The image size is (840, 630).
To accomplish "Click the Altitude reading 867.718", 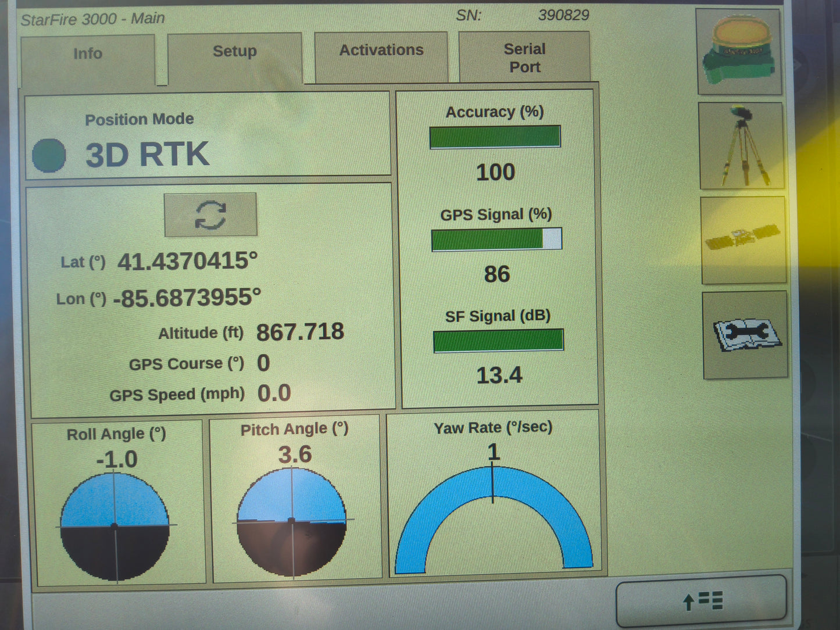I will tap(301, 332).
